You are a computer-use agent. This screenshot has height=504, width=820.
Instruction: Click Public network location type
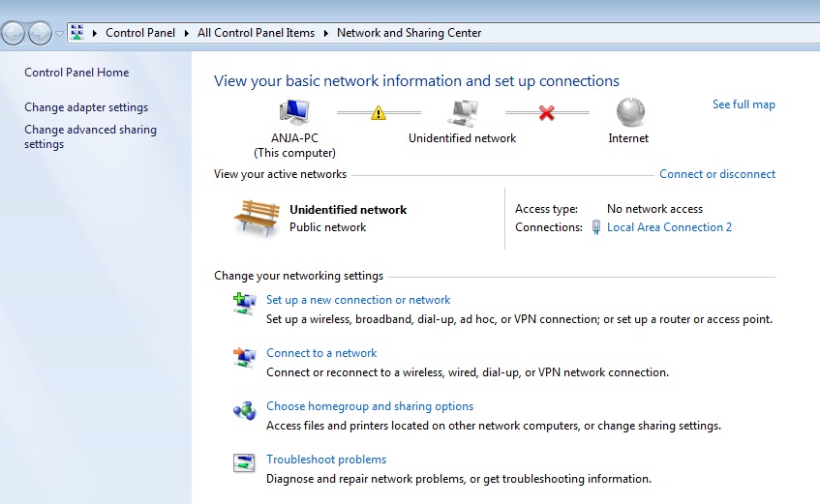(328, 227)
